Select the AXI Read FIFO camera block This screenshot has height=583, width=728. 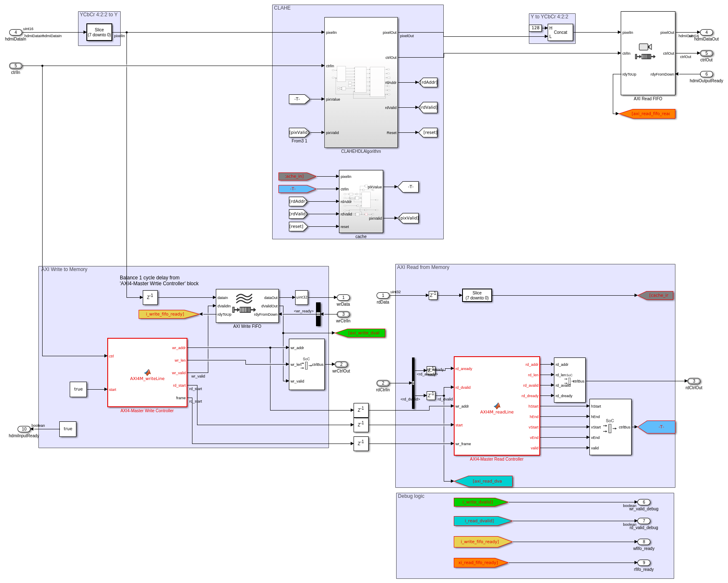(x=648, y=53)
